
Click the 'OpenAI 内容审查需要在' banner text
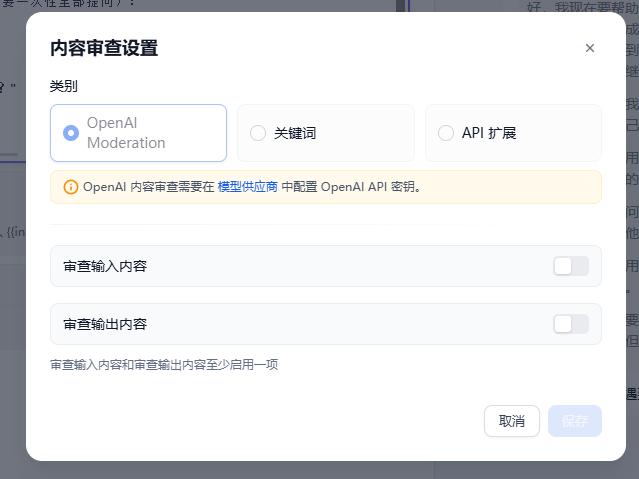pos(148,187)
